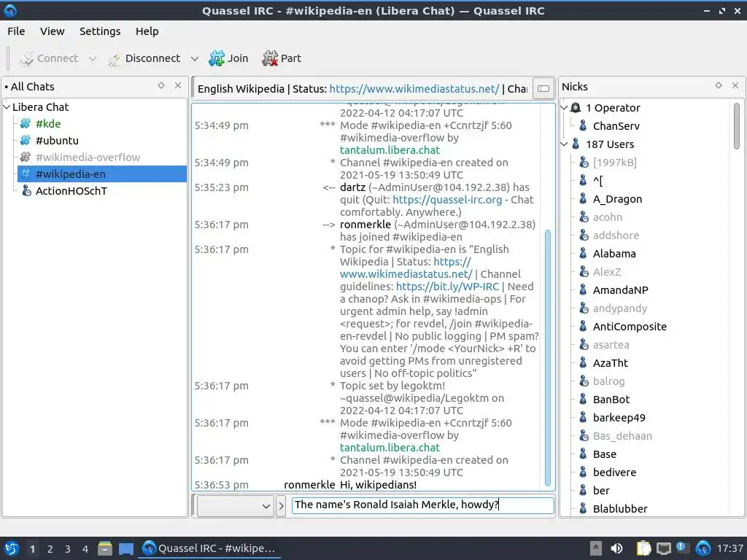
Task: Click the Connect toolbar button
Action: [49, 58]
